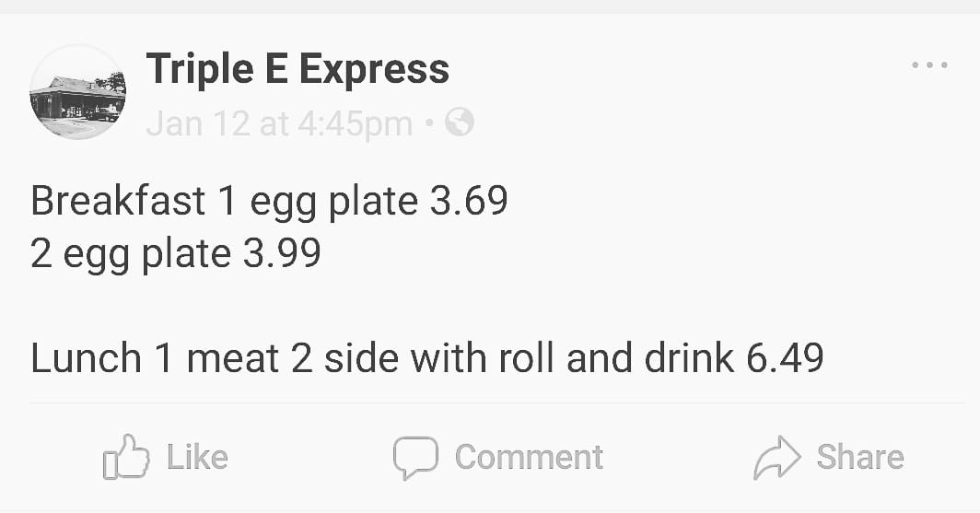Tap the thumbs-up Like icon
The width and height of the screenshot is (980, 513).
(x=125, y=458)
